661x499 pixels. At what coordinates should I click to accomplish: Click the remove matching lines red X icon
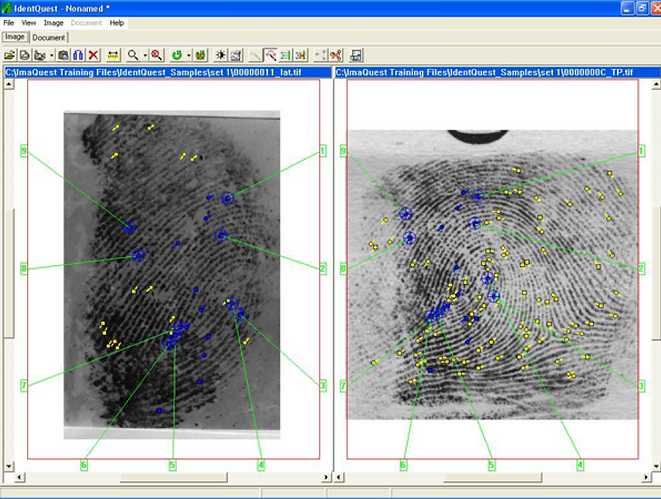[x=301, y=55]
